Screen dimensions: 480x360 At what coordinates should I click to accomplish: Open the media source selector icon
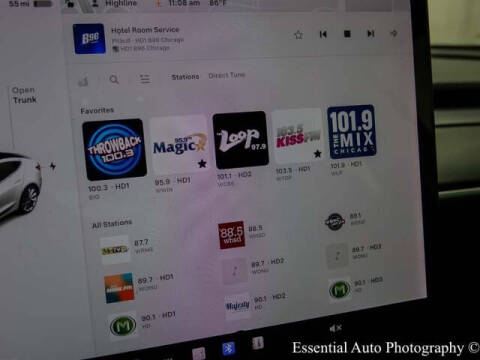[83, 81]
